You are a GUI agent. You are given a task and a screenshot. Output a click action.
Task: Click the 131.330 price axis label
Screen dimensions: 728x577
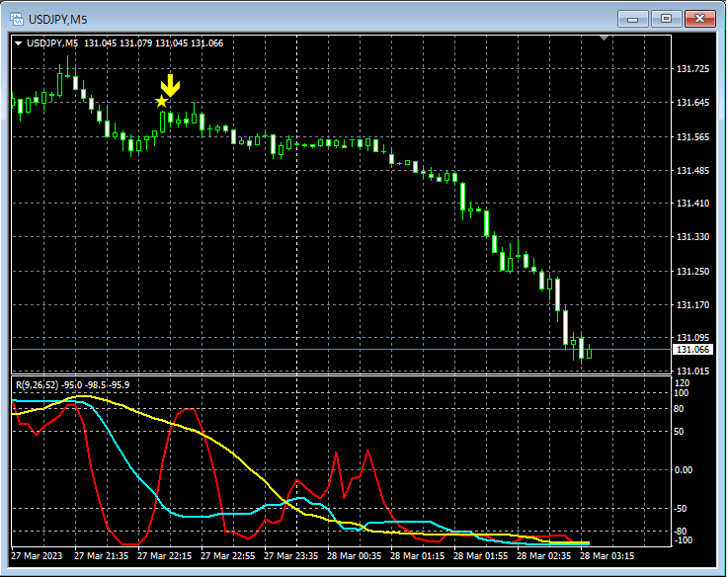pos(692,236)
